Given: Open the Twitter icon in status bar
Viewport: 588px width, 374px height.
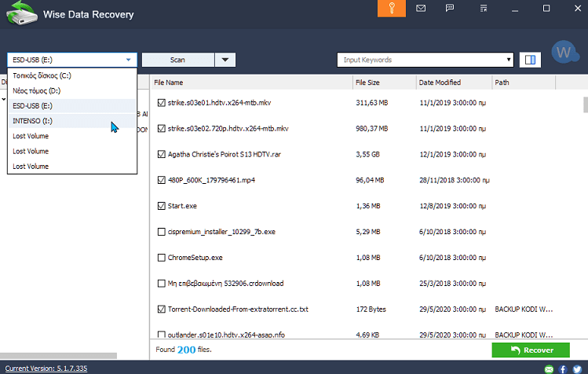Looking at the screenshot, I should (577, 369).
